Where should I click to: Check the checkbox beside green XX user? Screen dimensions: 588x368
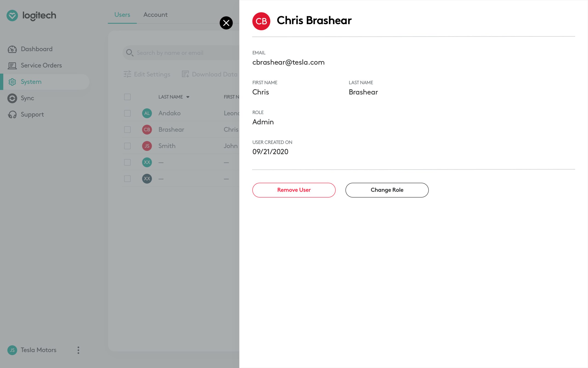127,162
